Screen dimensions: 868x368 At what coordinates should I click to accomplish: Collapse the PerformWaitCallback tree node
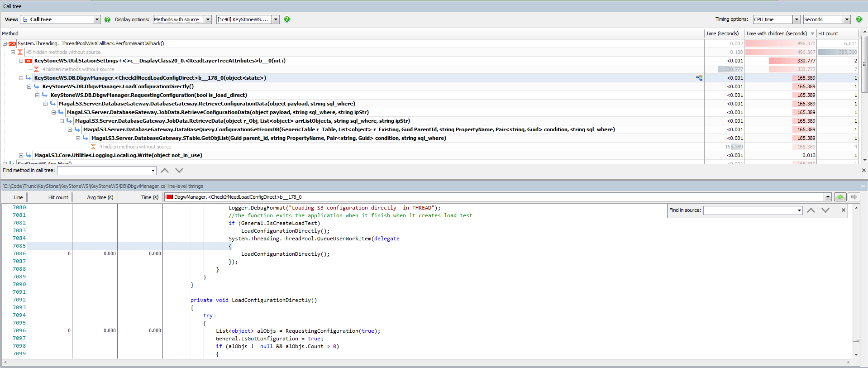[5, 44]
